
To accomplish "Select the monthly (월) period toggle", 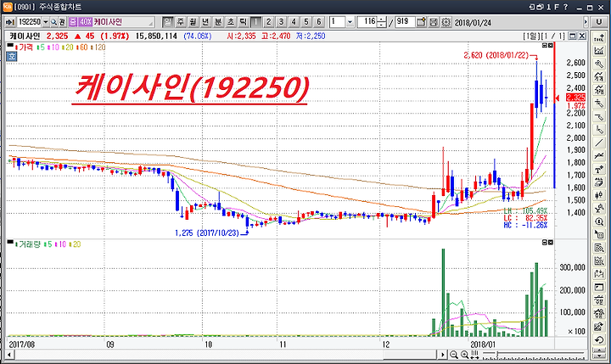I will point(193,22).
